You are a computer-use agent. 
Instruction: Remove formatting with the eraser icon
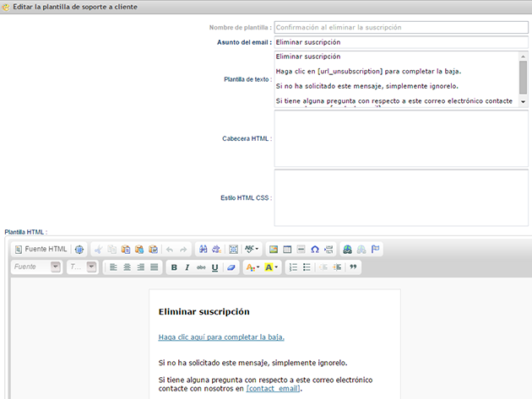[231, 267]
